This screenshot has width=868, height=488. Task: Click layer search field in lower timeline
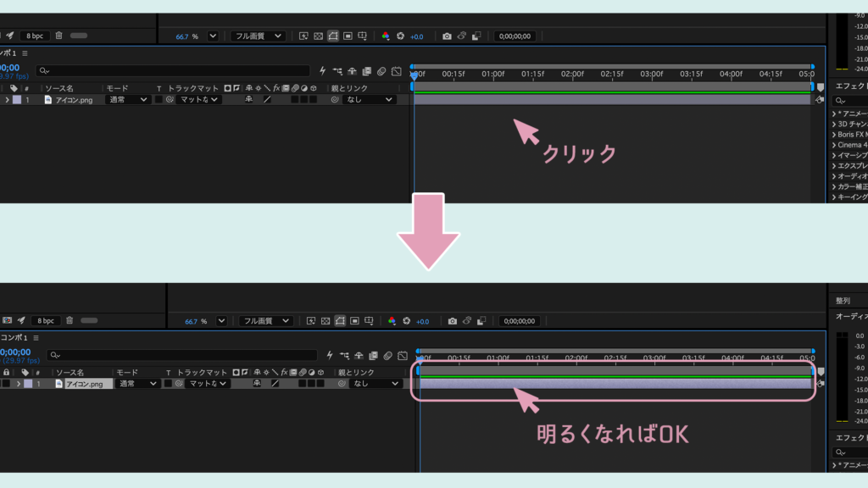[x=182, y=355]
